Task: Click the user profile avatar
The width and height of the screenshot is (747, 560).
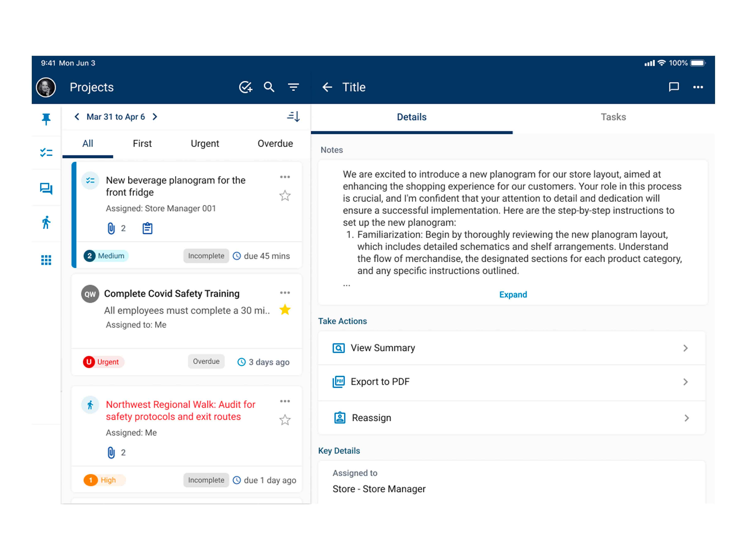Action: click(46, 87)
